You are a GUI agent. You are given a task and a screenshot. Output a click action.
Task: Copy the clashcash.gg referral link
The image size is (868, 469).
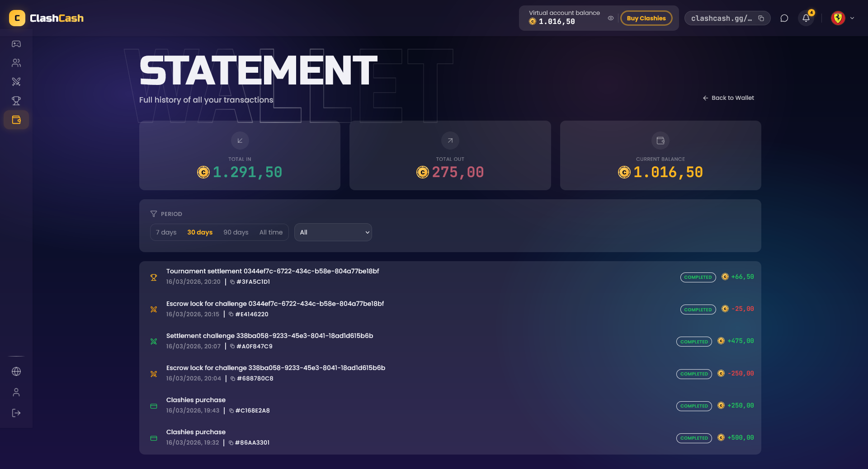(761, 18)
